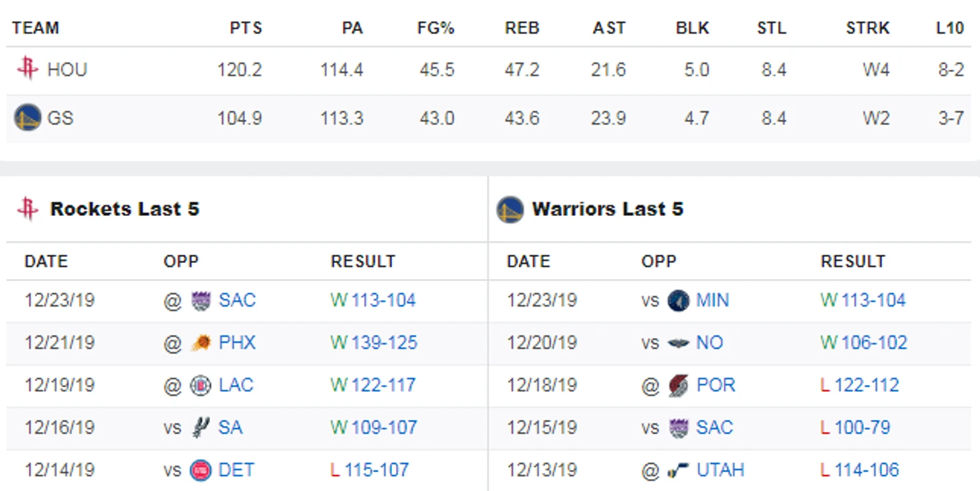
Task: Click the Phoenix Suns logo
Action: 201,343
